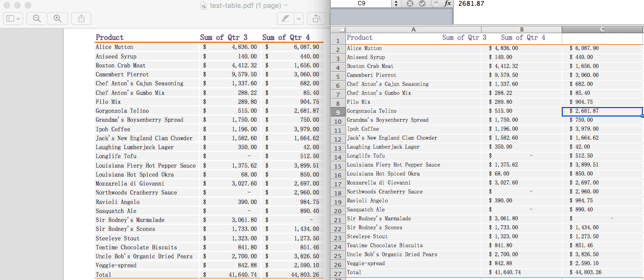
Task: Confirm the formula entry with checkmark button
Action: click(x=421, y=4)
